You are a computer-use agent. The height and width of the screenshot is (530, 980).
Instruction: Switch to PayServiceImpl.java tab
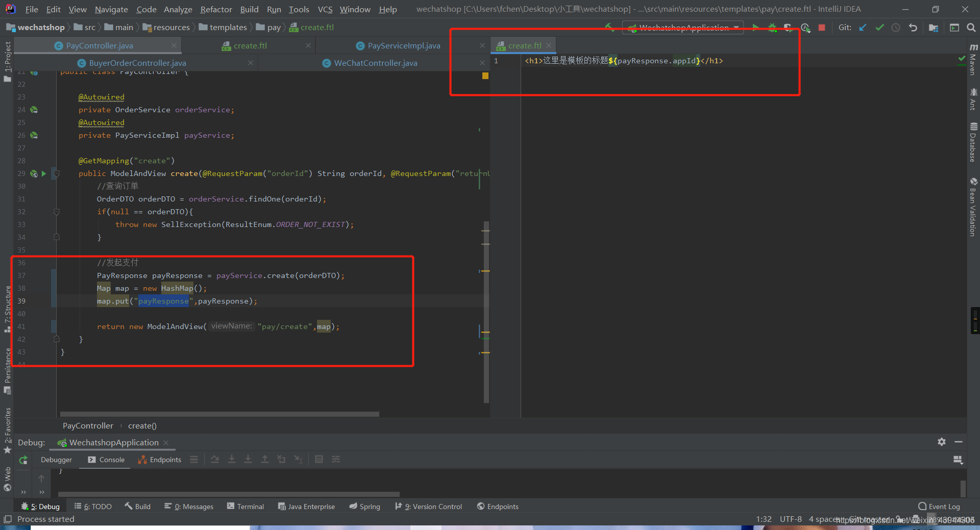[404, 45]
